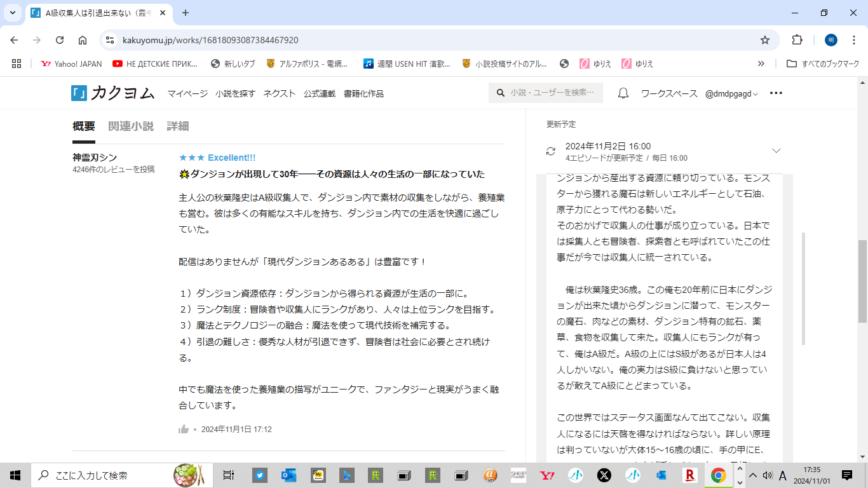Open the Chrome extensions puzzle icon
The width and height of the screenshot is (868, 488).
[x=797, y=40]
